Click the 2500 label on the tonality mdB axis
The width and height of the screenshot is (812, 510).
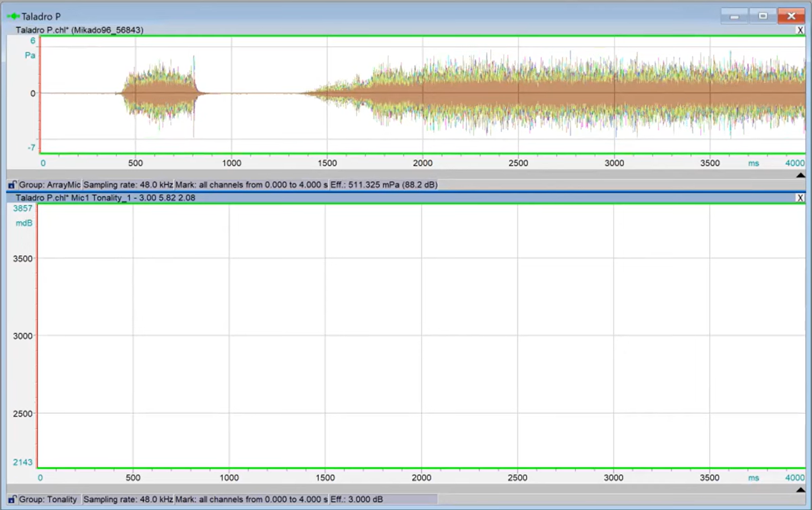pyautogui.click(x=23, y=414)
